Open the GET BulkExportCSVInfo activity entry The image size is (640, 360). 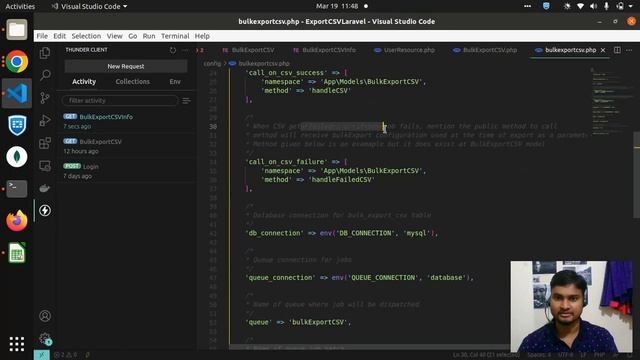(127, 121)
